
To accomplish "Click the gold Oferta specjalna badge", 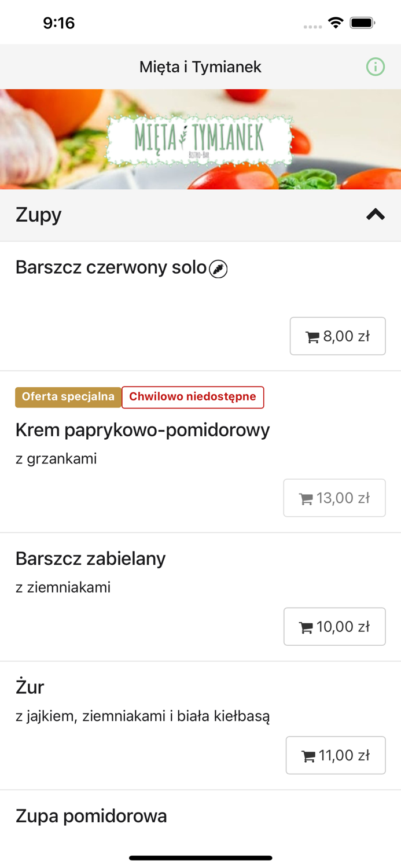I will [x=68, y=397].
